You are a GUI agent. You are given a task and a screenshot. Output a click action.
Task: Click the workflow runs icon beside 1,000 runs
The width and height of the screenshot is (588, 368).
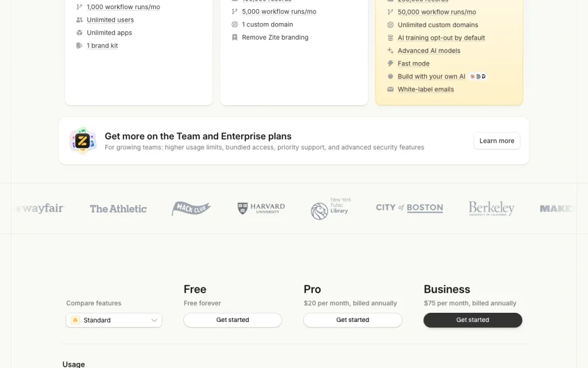[79, 7]
